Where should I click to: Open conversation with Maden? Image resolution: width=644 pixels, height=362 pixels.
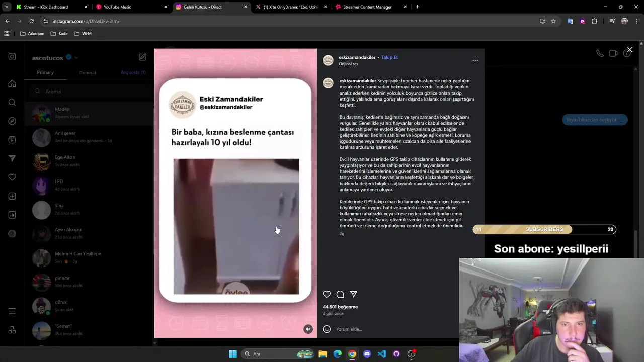tap(89, 113)
